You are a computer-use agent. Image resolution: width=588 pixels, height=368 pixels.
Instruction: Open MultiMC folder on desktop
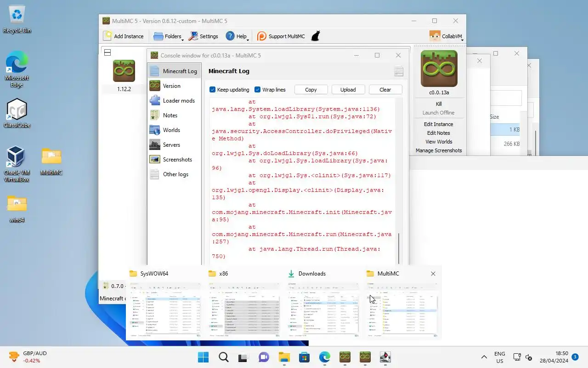pos(51,161)
